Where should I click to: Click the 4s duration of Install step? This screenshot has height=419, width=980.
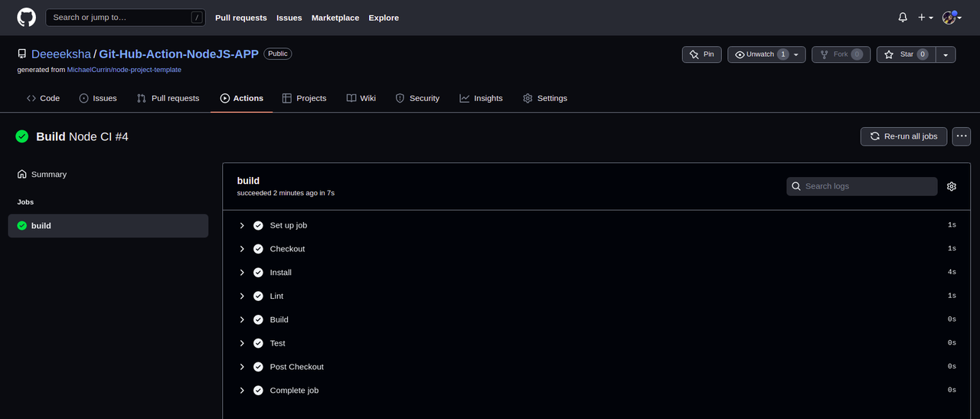952,273
